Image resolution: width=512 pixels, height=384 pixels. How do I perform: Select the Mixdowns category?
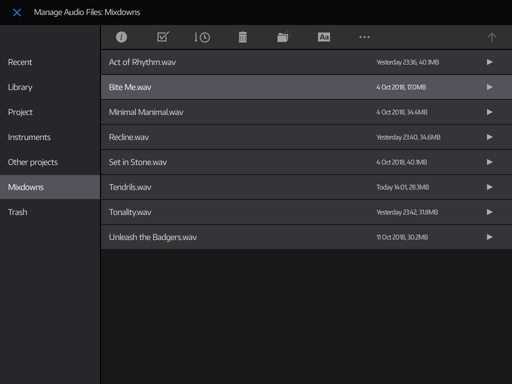coord(50,187)
